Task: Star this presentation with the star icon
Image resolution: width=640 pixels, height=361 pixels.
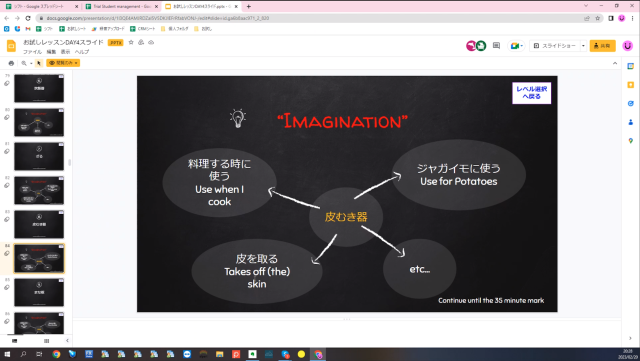Action: [x=131, y=42]
